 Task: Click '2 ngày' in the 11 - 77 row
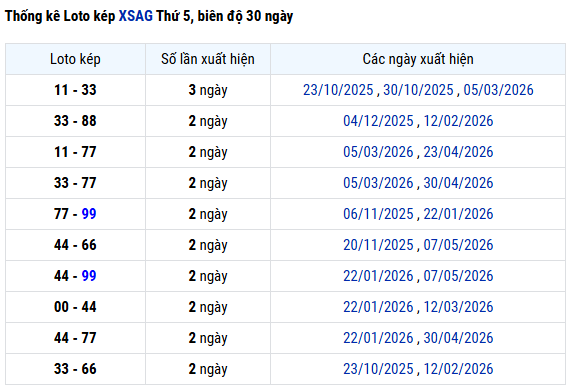point(208,152)
